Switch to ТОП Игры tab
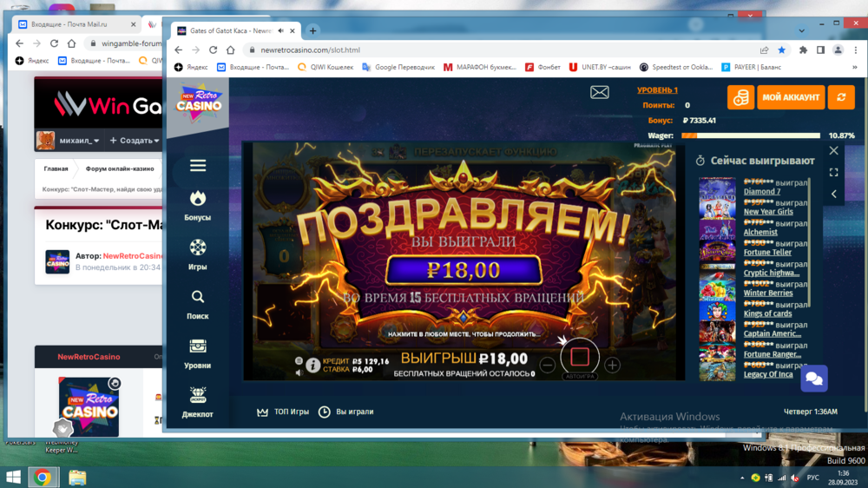The height and width of the screenshot is (488, 868). click(x=283, y=412)
